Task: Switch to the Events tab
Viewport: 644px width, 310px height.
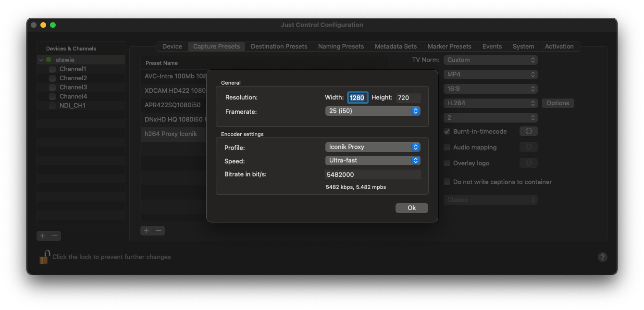Action: tap(492, 46)
